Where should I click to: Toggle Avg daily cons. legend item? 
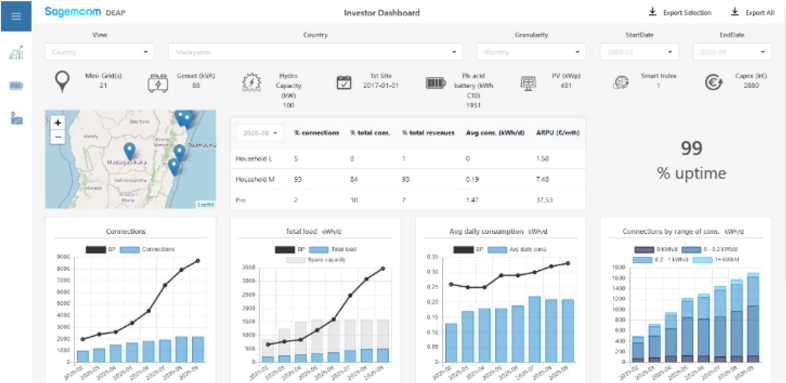pyautogui.click(x=517, y=249)
